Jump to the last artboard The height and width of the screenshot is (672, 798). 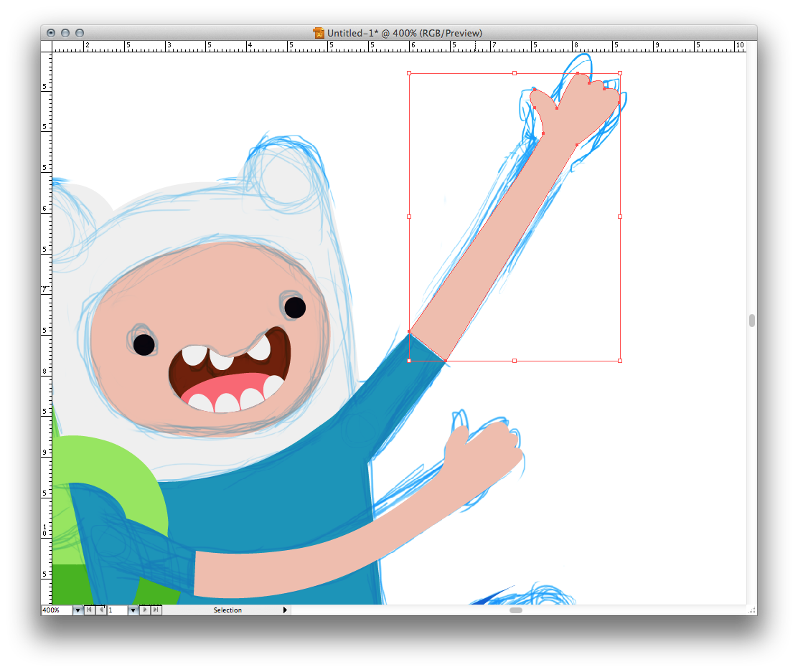point(156,610)
